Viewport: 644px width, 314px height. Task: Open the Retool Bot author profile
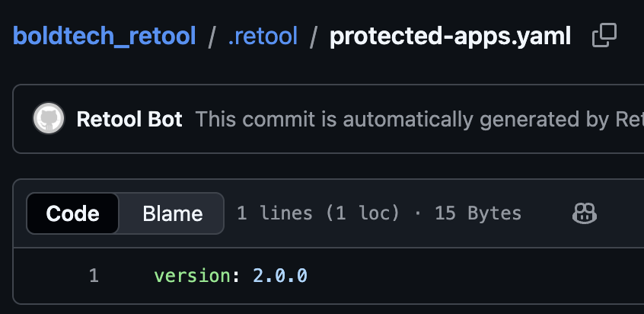pyautogui.click(x=129, y=120)
